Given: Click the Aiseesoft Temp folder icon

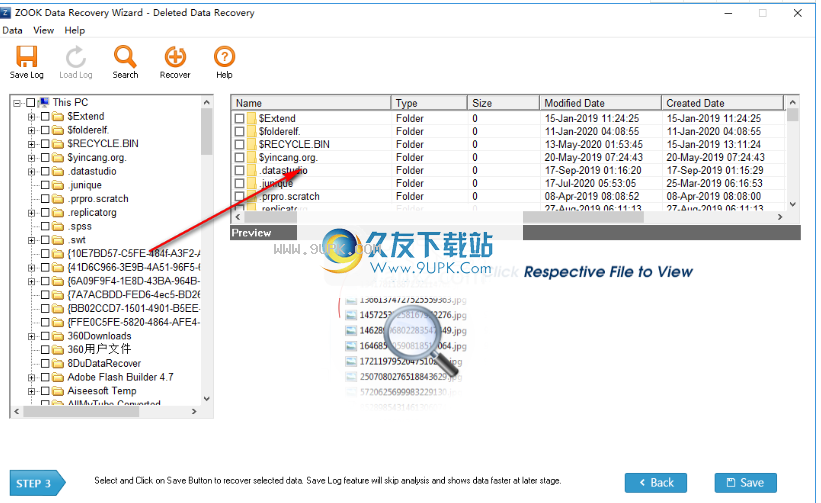Looking at the screenshot, I should pos(58,391).
